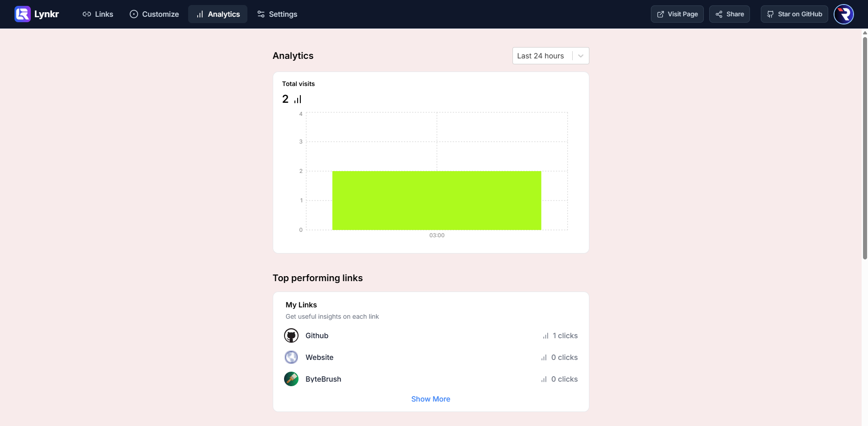Click the chart icon on the ByteBrush row
Screen dimensions: 868x426
click(544, 379)
